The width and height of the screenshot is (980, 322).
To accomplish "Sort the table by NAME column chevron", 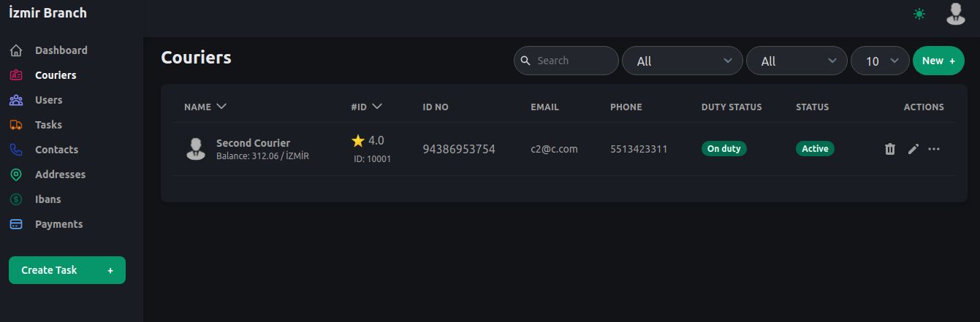I will (x=221, y=107).
